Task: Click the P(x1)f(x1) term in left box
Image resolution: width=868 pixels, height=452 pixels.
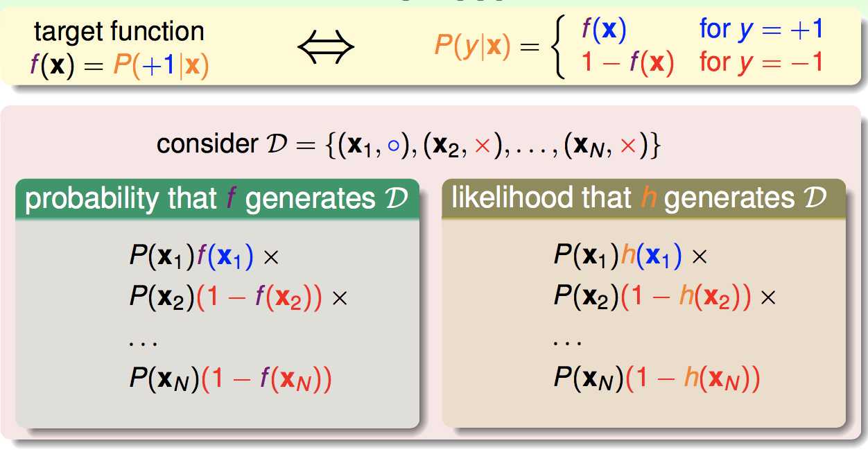Action: pos(191,257)
